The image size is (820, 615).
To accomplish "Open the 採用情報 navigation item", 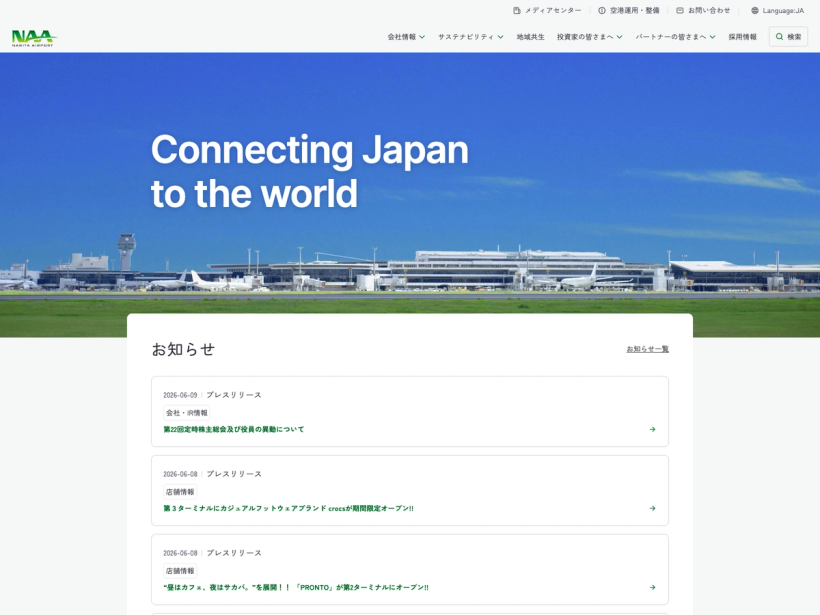I will 743,37.
